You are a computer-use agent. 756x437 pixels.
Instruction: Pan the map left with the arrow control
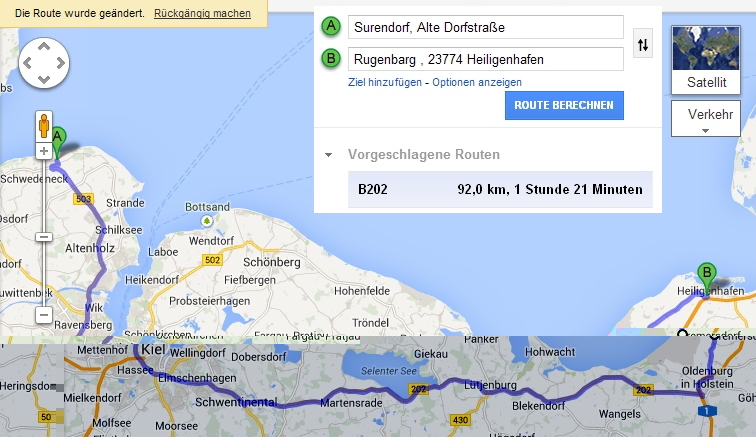pos(27,63)
